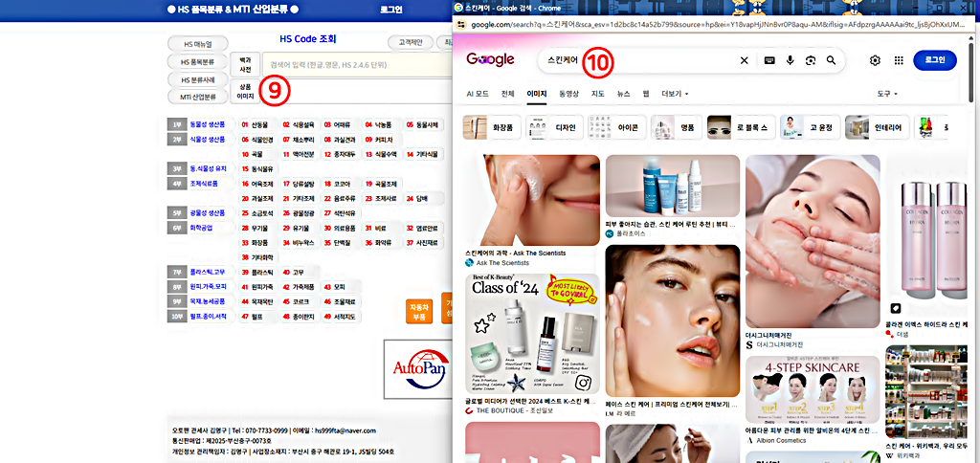Switch to the AI 모드 tab
This screenshot has width=980, height=463.
(x=478, y=94)
